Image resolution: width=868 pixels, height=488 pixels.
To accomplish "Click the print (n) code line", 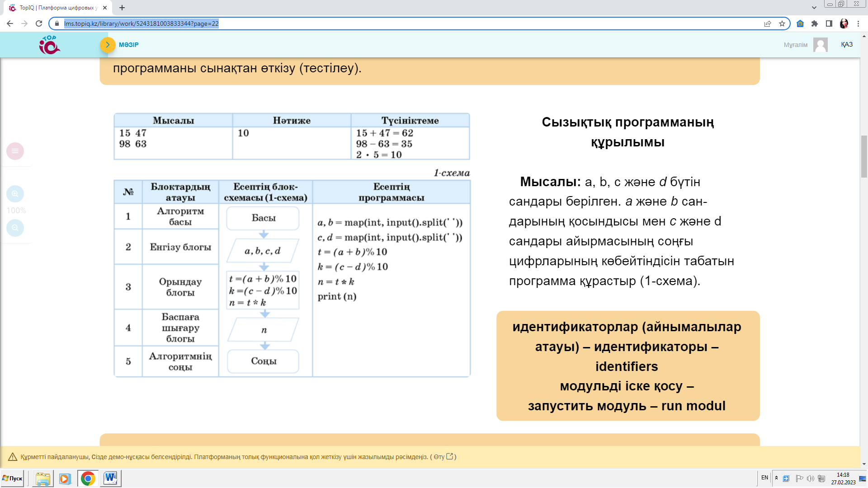I will click(337, 296).
